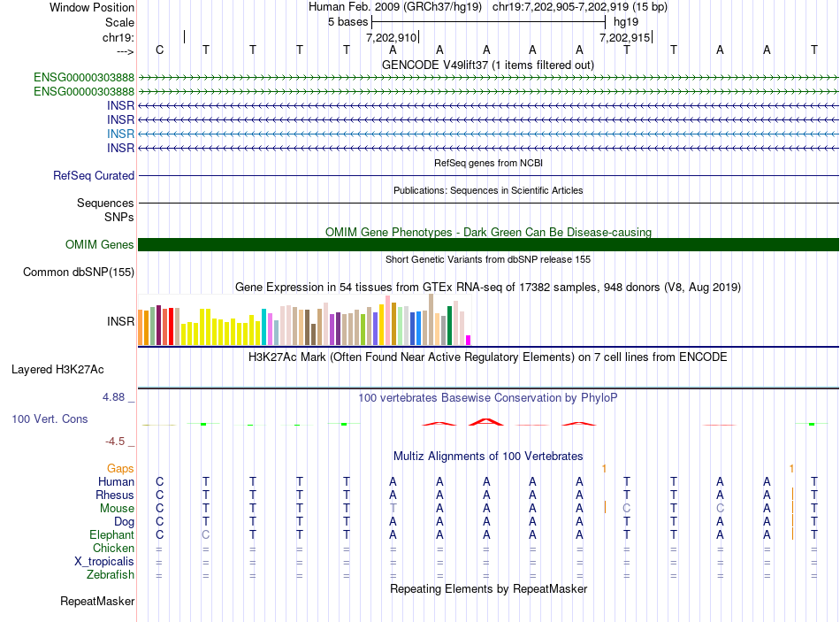Open GENCODE V49lift37 track title

point(487,65)
